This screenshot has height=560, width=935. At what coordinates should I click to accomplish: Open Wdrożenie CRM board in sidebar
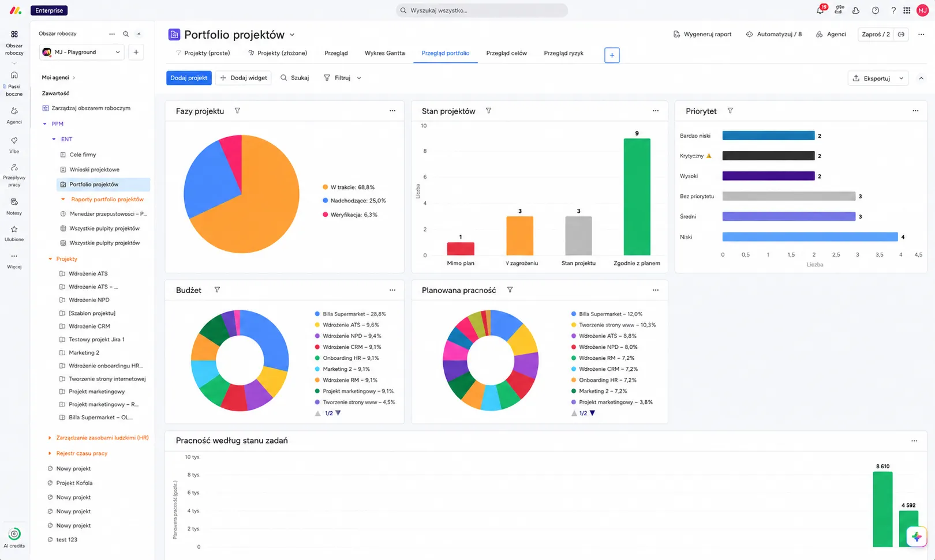[89, 326]
